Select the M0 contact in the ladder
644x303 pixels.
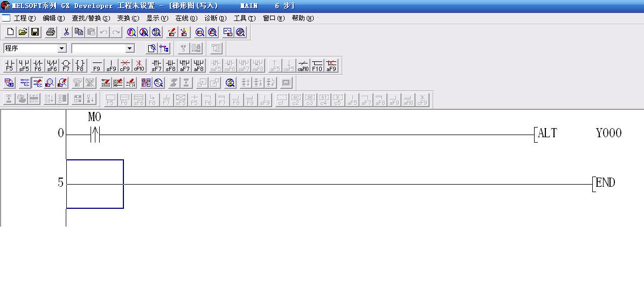94,134
